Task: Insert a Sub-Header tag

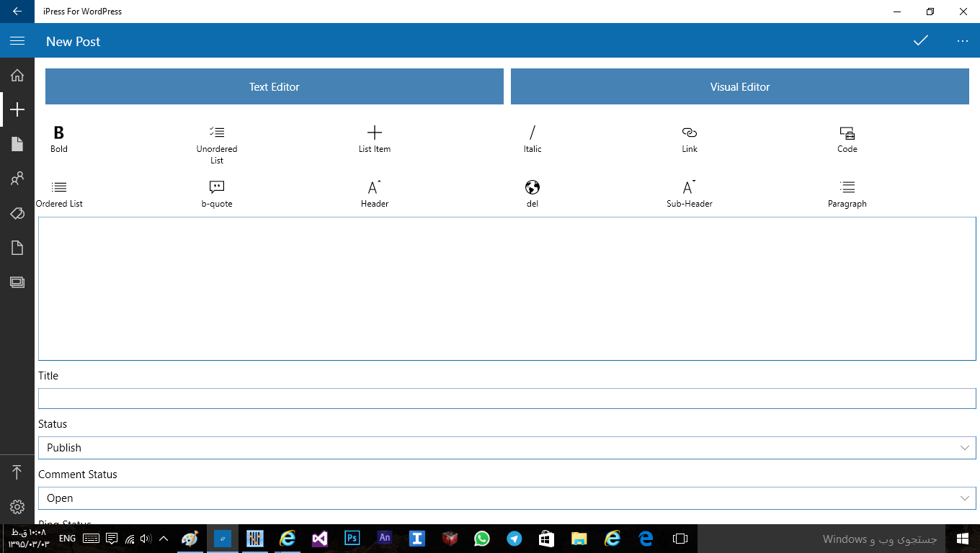Action: (690, 194)
